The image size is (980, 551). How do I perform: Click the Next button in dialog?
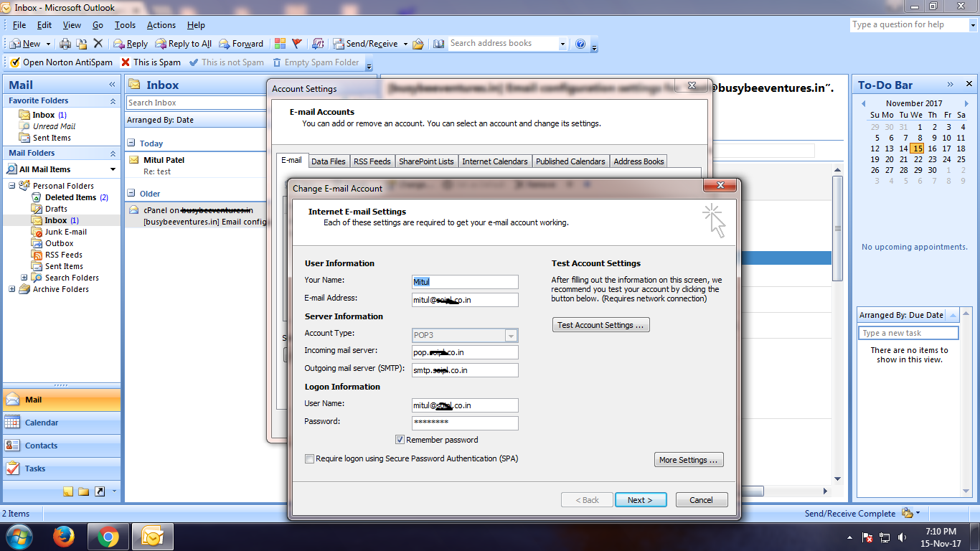[x=641, y=500]
